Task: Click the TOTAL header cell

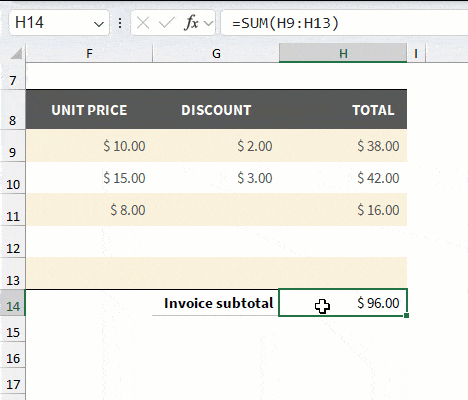Action: [343, 109]
